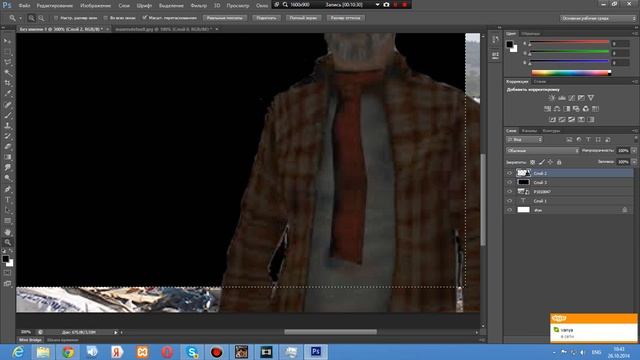Select the History Brush tool
Image resolution: width=640 pixels, height=360 pixels.
pos(8,136)
